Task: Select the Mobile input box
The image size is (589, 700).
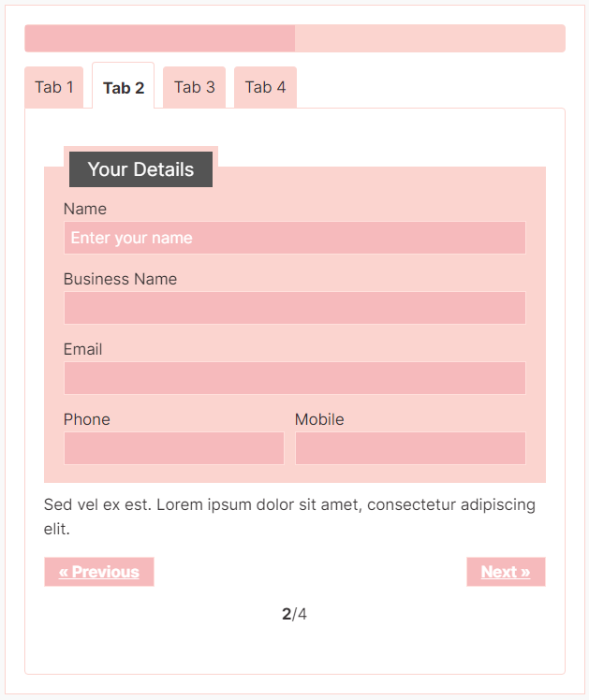Action: point(410,448)
